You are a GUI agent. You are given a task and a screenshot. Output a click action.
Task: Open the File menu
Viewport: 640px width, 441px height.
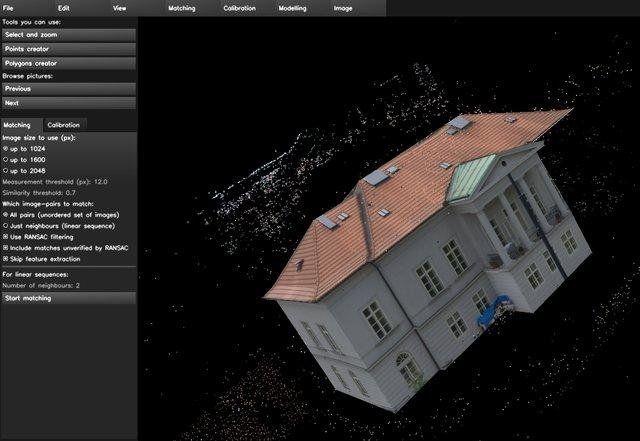(x=8, y=7)
